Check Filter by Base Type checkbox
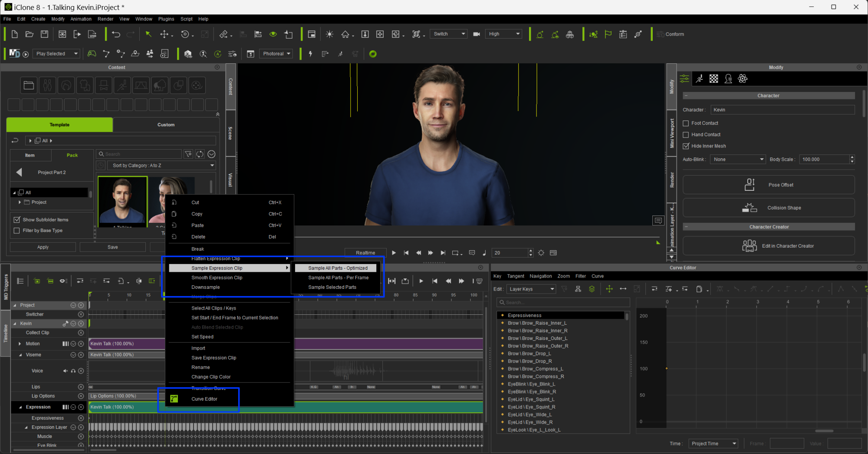Screen dimensions: 868x454 pos(17,231)
